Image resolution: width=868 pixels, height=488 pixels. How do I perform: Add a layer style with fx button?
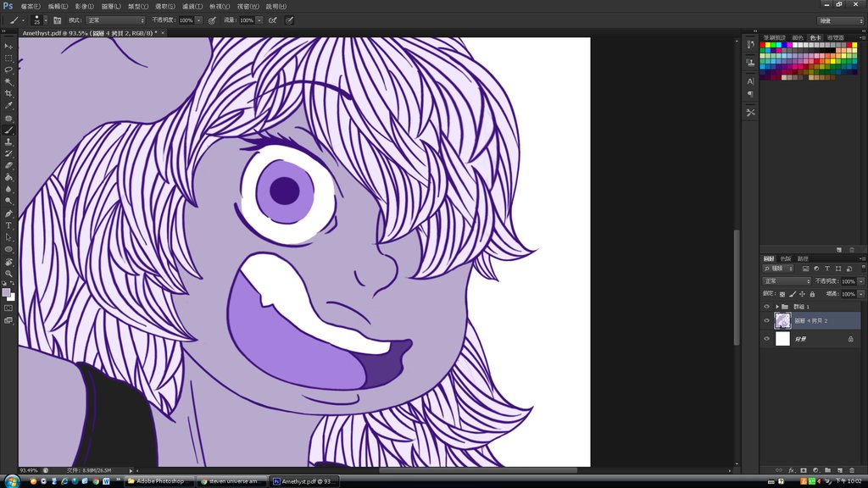[791, 470]
